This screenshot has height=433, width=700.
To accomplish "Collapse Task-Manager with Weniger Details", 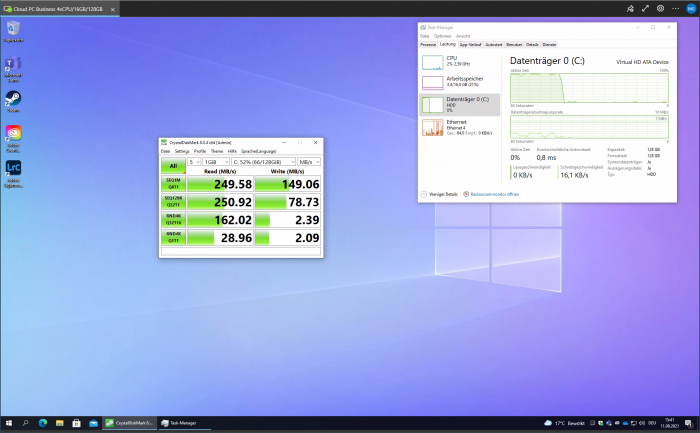I will [x=439, y=194].
